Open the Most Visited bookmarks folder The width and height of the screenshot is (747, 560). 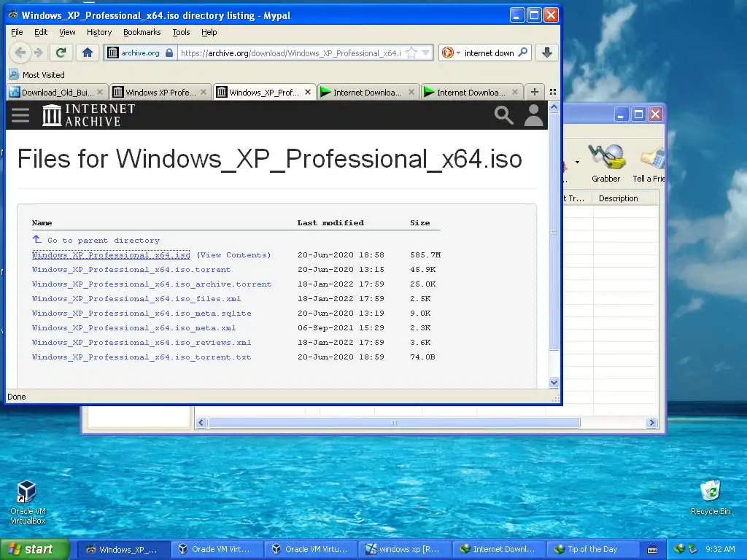coord(36,75)
